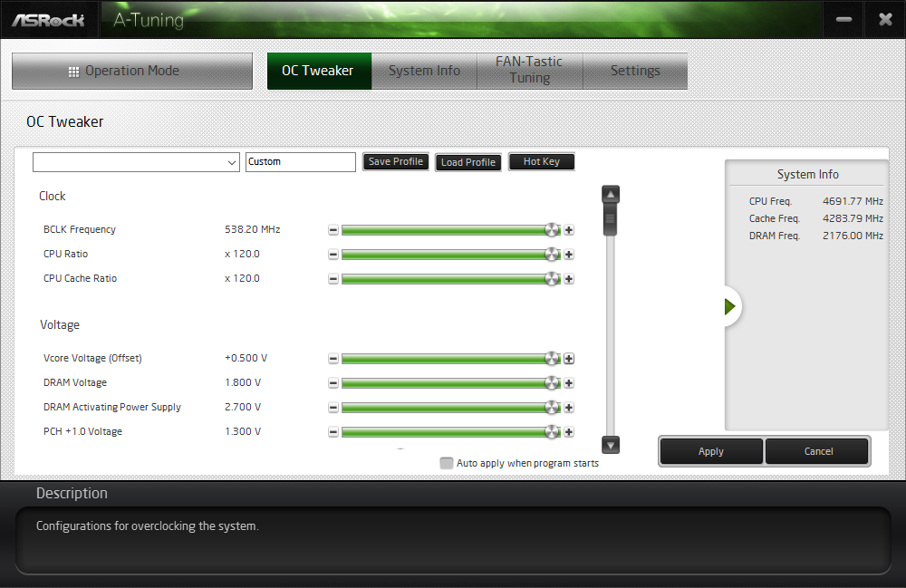Decrease Vcore Voltage offset with minus icon
The image size is (906, 588).
333,359
